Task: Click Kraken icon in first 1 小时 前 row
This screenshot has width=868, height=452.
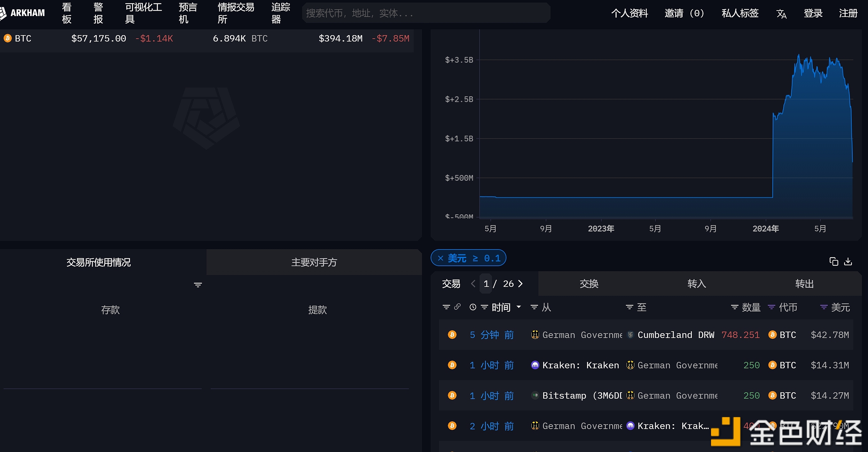Action: point(535,365)
